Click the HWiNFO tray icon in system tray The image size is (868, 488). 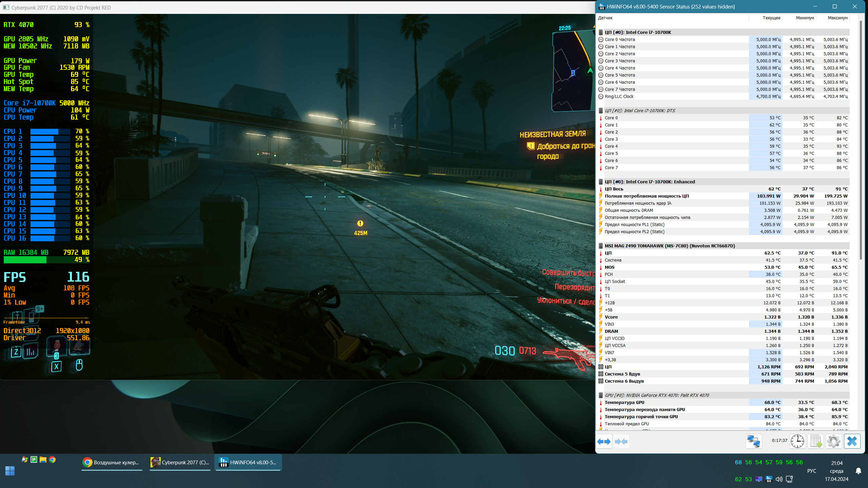(769, 479)
